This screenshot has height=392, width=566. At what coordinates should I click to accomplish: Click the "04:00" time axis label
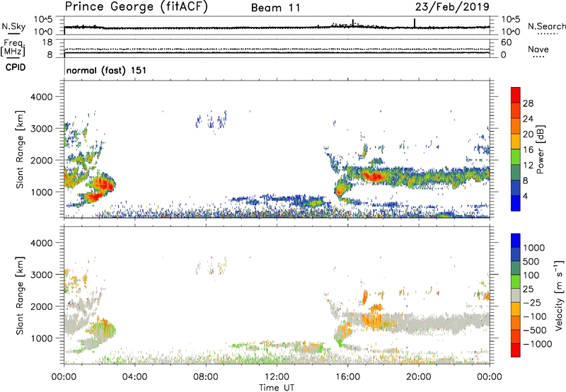(x=134, y=377)
